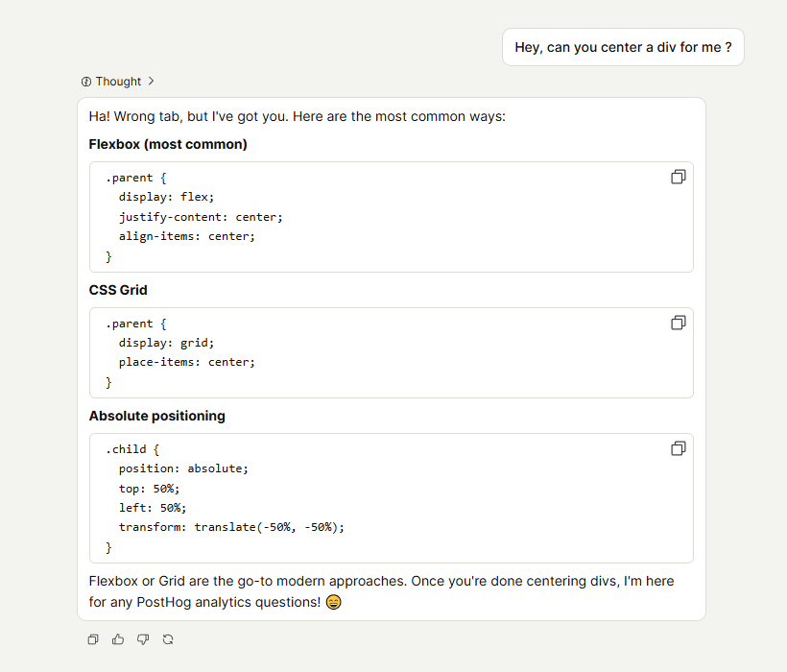Click the Absolute positioning heading
This screenshot has height=672, width=787.
coord(157,416)
